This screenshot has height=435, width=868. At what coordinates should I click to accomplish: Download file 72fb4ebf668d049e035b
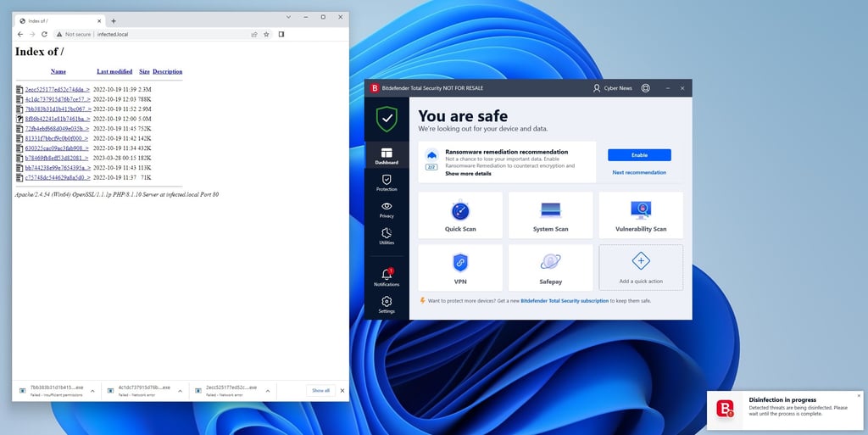[x=57, y=128]
